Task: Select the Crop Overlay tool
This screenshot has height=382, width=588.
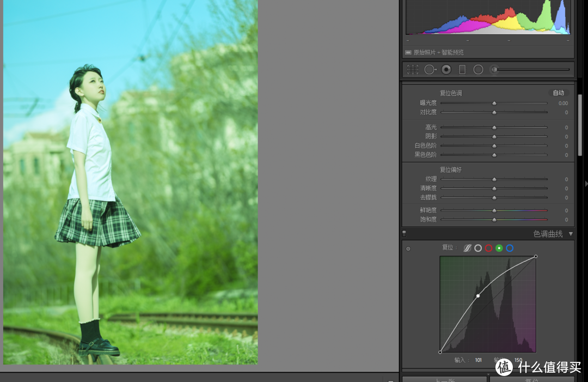Action: 413,70
